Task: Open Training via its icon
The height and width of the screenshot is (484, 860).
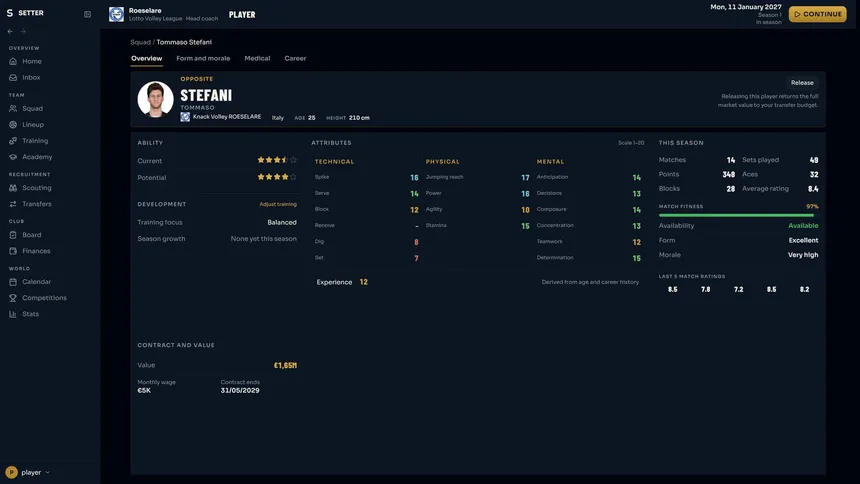Action: 13,141
